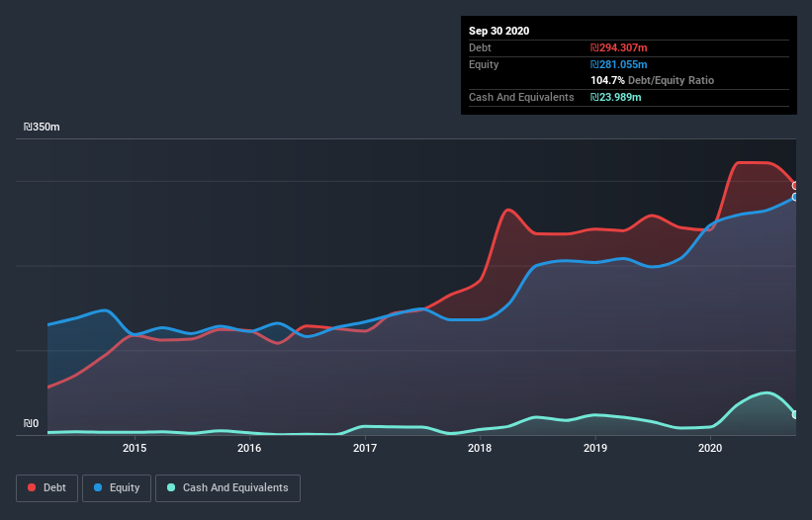Click the Cash And Equivalents tooltip label
This screenshot has width=812, height=520.
(521, 97)
